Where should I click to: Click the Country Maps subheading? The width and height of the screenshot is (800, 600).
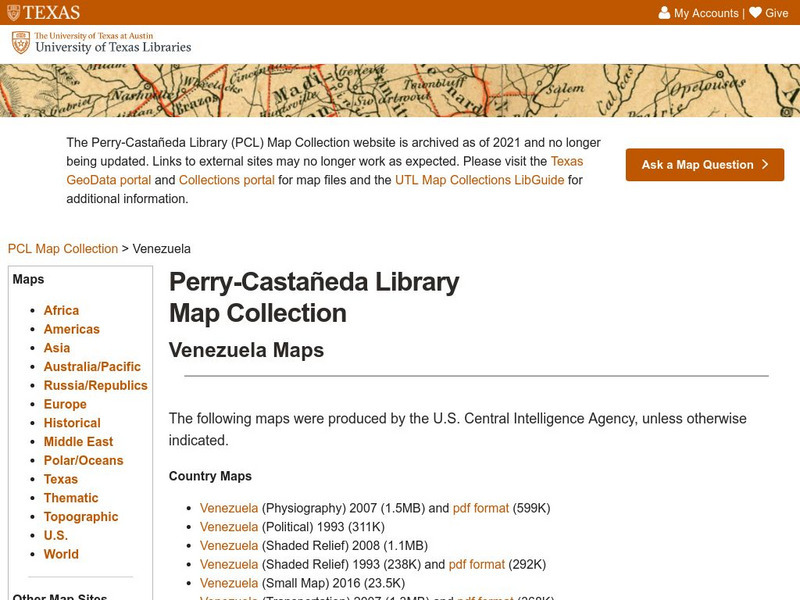click(210, 476)
